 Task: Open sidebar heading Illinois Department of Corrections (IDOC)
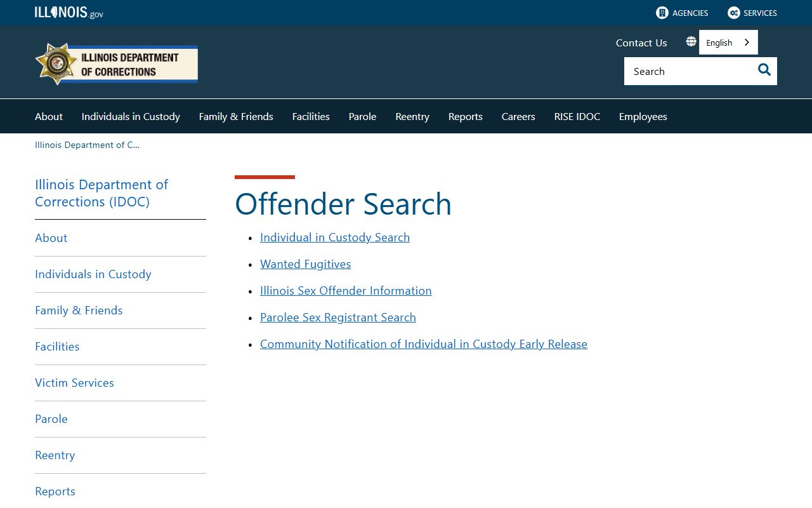coord(101,193)
